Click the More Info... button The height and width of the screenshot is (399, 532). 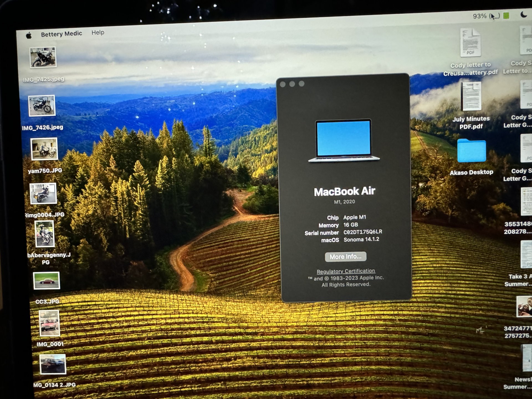coord(346,257)
